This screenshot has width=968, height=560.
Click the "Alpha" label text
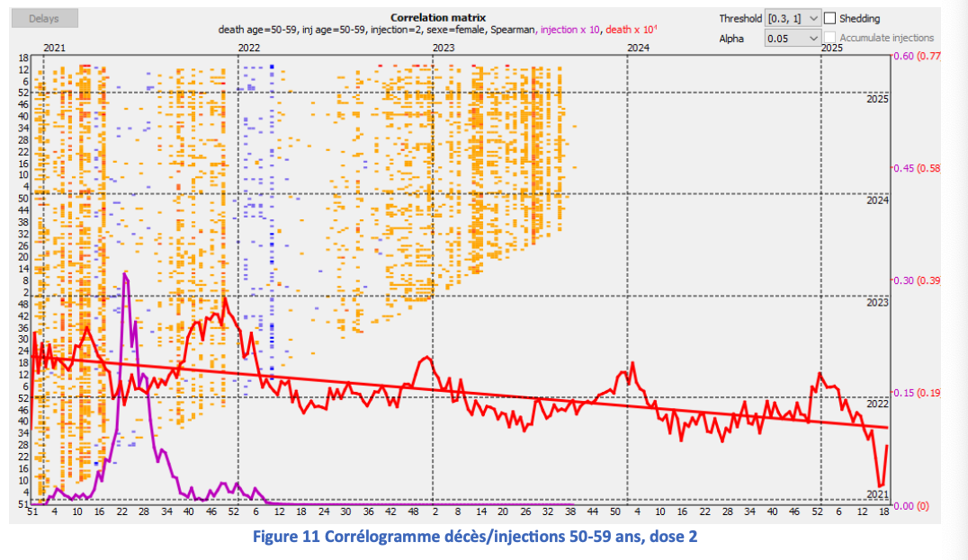pyautogui.click(x=730, y=39)
